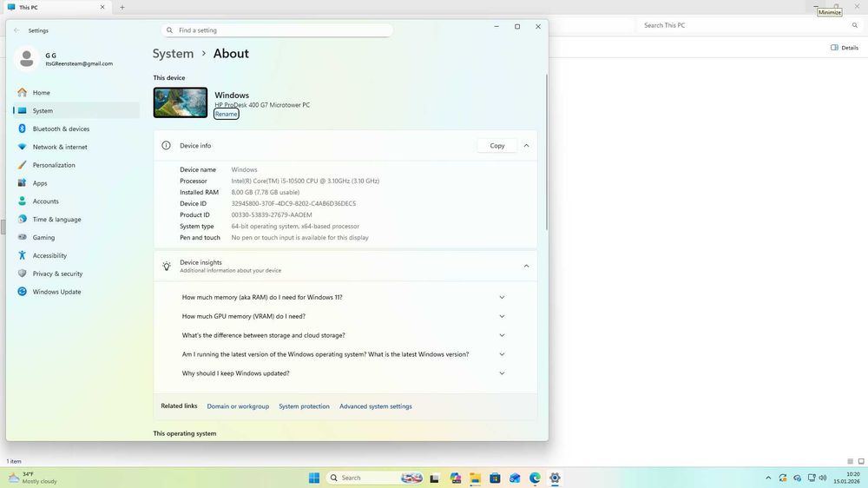Viewport: 868px width, 488px height.
Task: Open the Windows Start menu
Action: pyautogui.click(x=314, y=478)
